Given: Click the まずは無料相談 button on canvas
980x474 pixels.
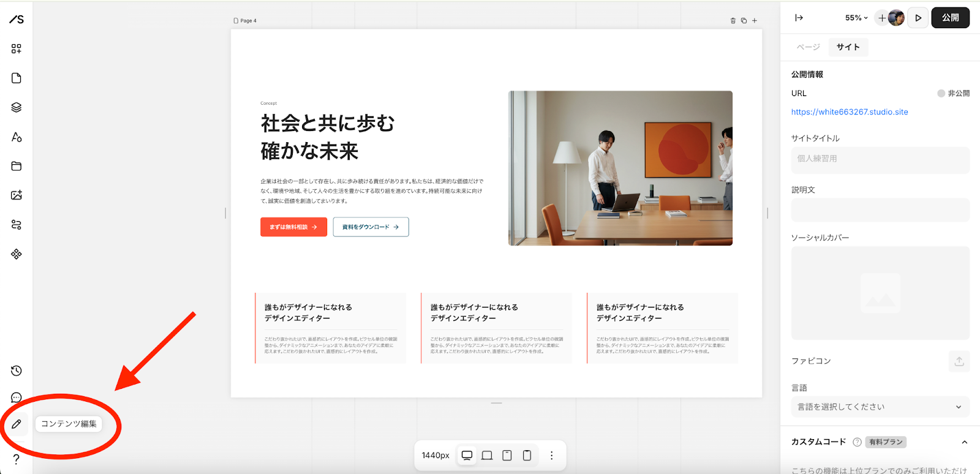Looking at the screenshot, I should click(x=293, y=227).
